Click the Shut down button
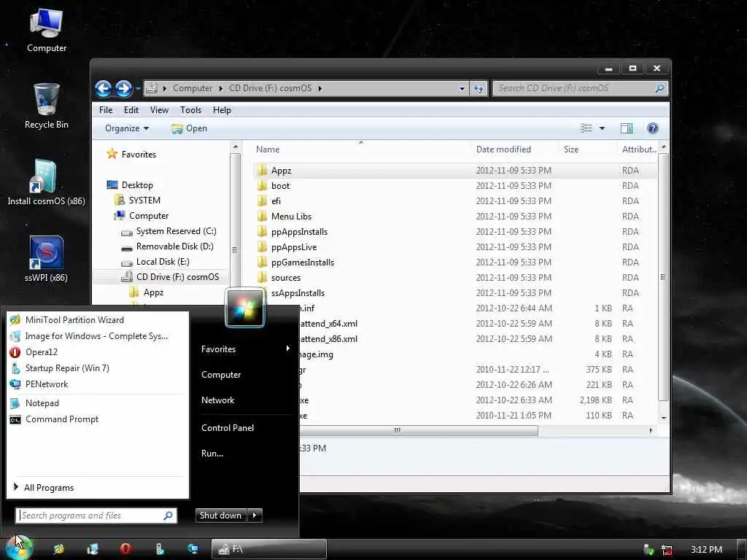Viewport: 747px width, 560px height. pos(220,516)
